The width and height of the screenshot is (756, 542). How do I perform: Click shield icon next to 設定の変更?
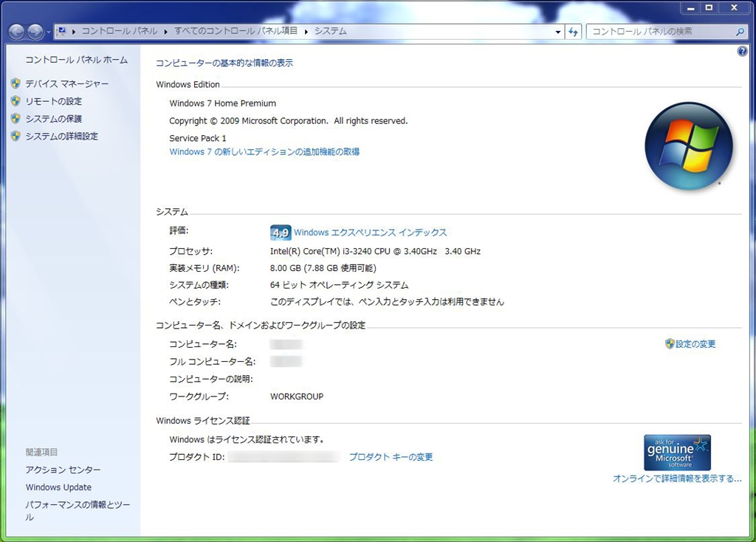tap(669, 343)
